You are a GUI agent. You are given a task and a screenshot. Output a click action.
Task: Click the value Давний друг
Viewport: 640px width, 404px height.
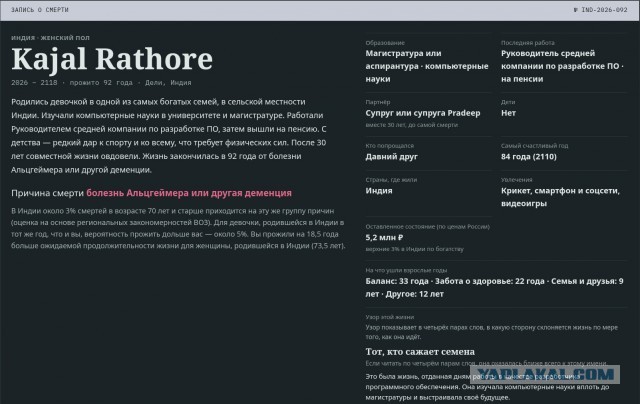pos(391,157)
